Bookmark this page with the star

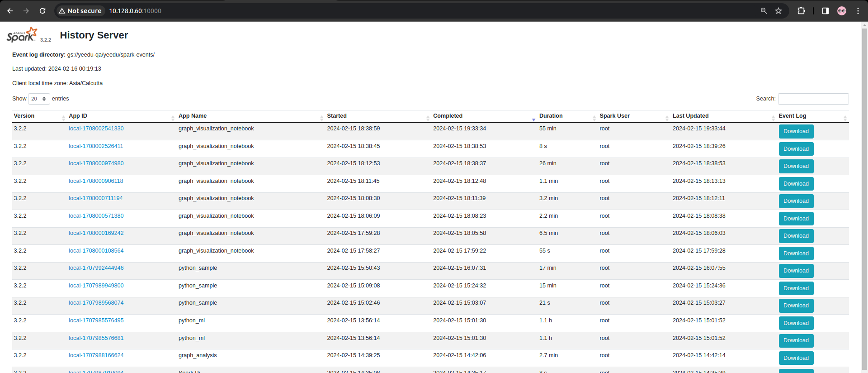click(x=778, y=11)
